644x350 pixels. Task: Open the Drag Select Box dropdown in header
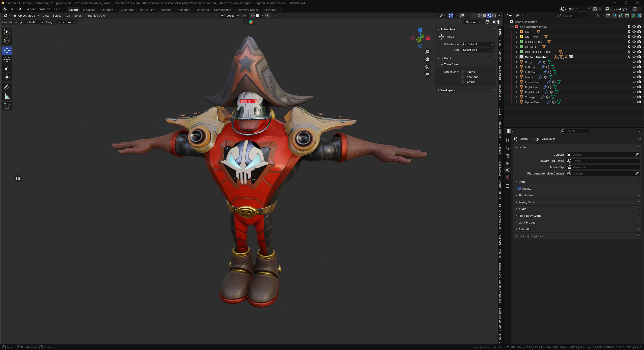(x=66, y=22)
